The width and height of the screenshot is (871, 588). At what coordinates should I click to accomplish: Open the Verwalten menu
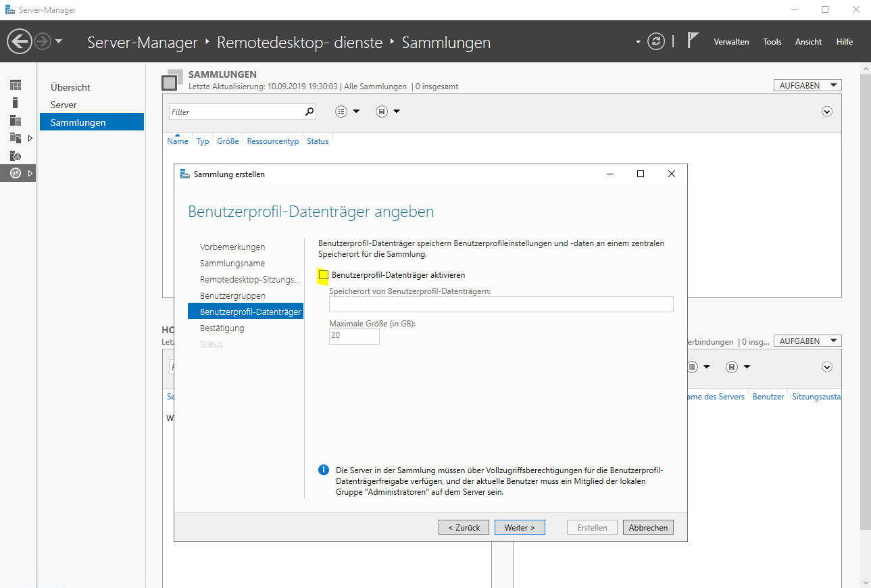(x=731, y=42)
